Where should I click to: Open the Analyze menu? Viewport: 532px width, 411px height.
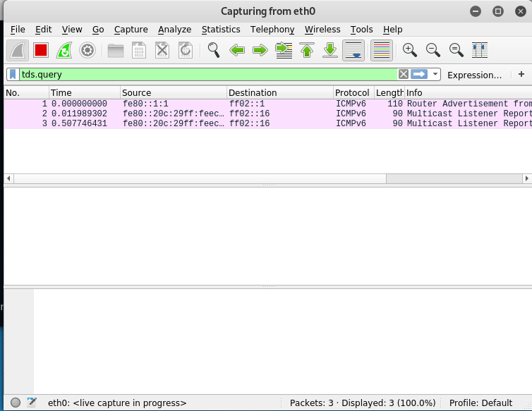175,30
